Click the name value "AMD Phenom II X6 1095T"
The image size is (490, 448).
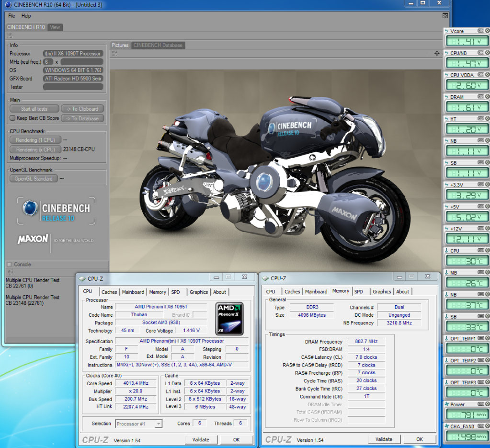(x=161, y=307)
